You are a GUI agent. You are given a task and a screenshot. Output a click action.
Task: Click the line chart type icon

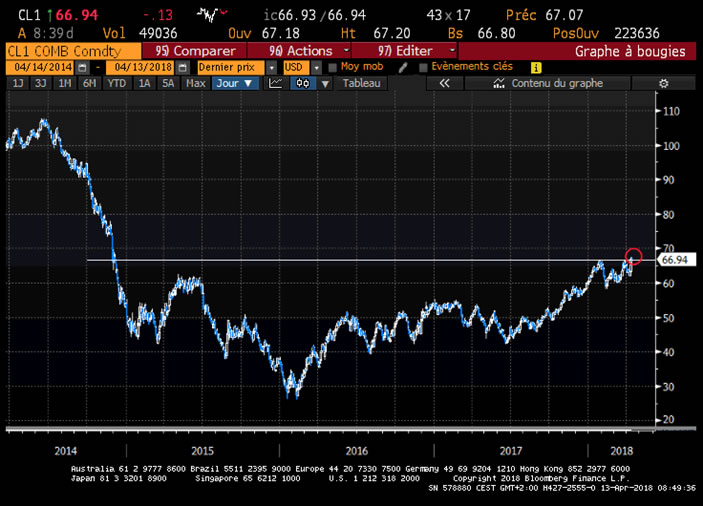tap(276, 84)
